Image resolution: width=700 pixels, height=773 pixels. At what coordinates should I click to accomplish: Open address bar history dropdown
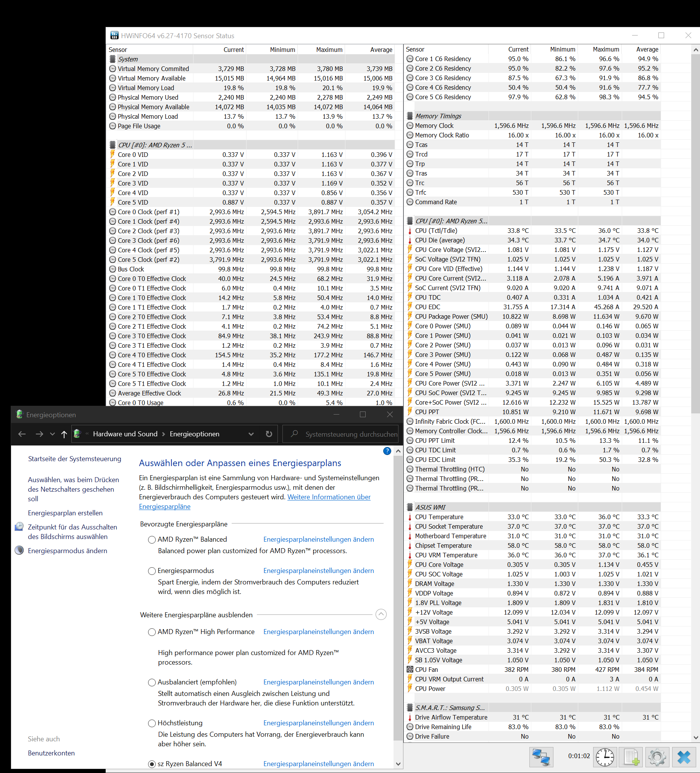pyautogui.click(x=251, y=434)
